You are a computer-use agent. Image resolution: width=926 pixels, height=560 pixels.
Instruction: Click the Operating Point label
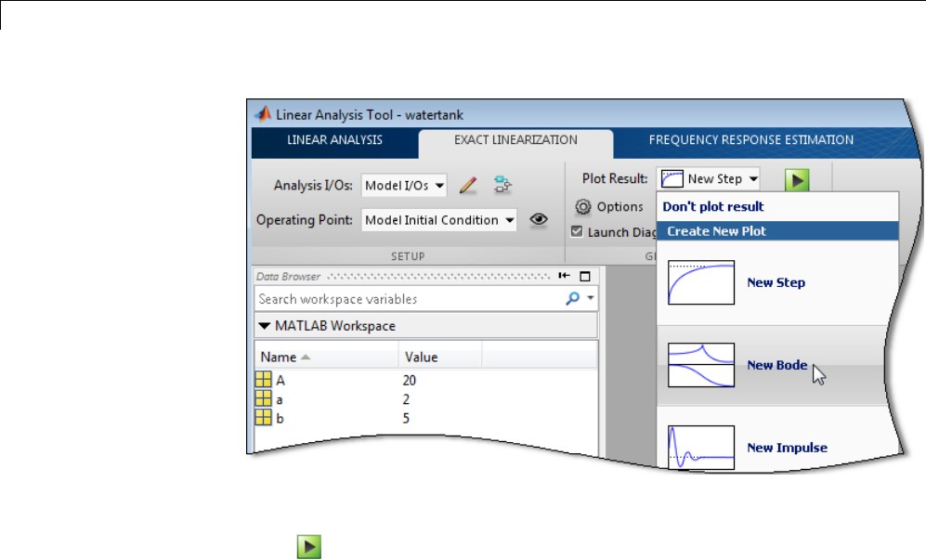click(x=304, y=220)
